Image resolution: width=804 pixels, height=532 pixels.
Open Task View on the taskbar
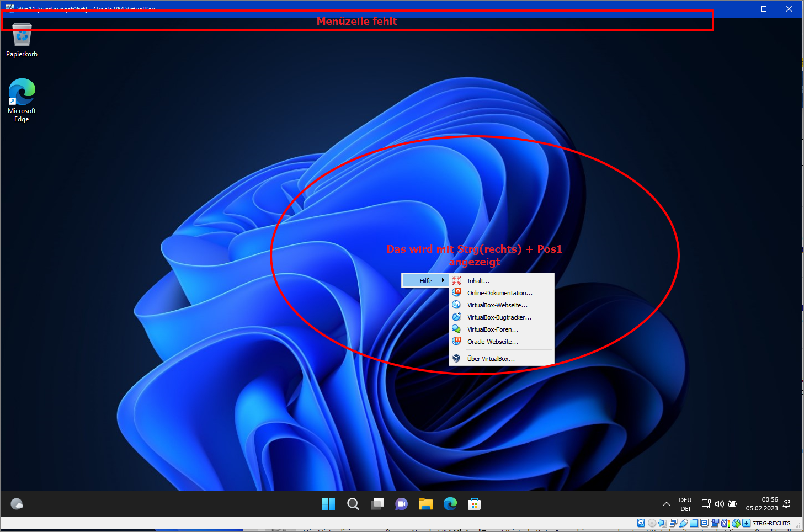pyautogui.click(x=377, y=504)
